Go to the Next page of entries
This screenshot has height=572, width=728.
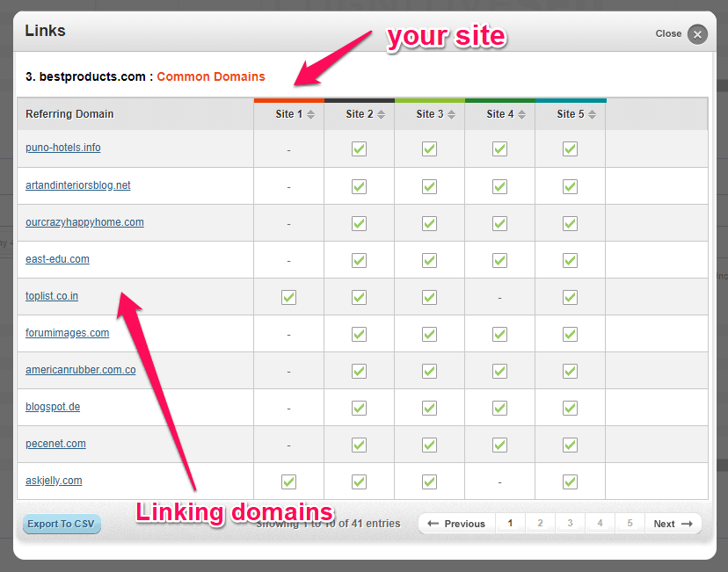point(673,524)
